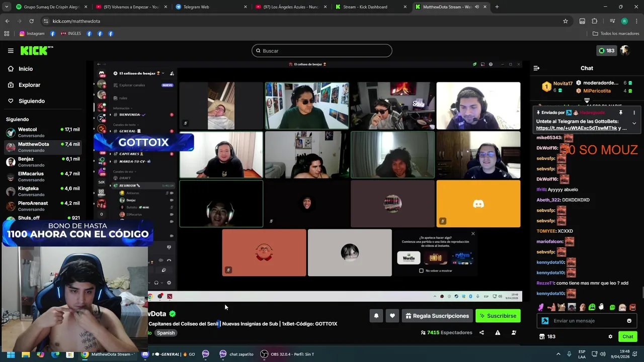Open the Telegram t.me link

tap(577, 128)
